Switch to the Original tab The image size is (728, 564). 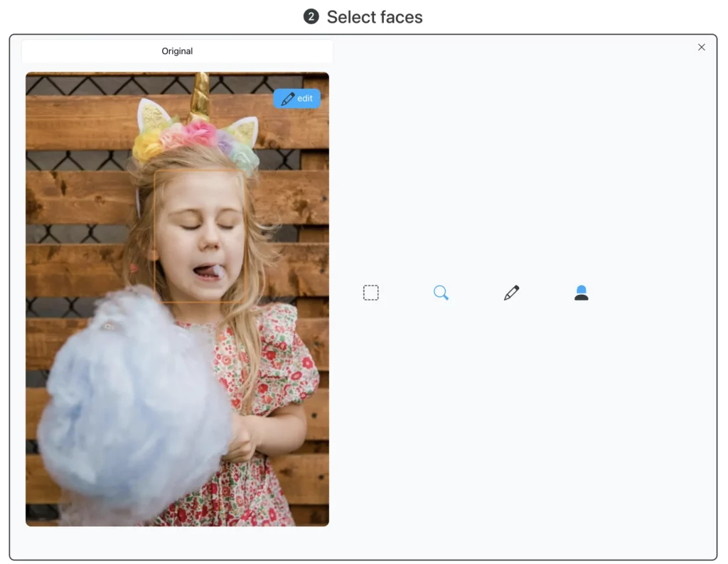click(177, 51)
